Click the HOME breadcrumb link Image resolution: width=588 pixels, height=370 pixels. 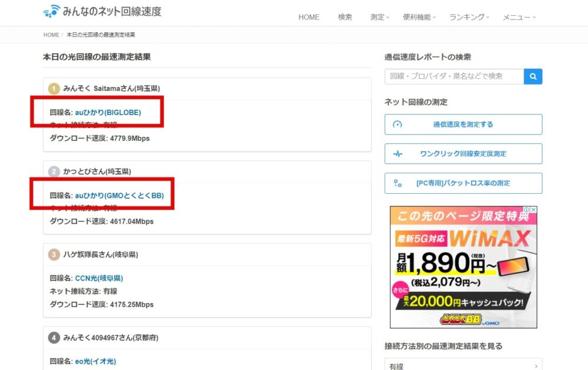coord(51,35)
